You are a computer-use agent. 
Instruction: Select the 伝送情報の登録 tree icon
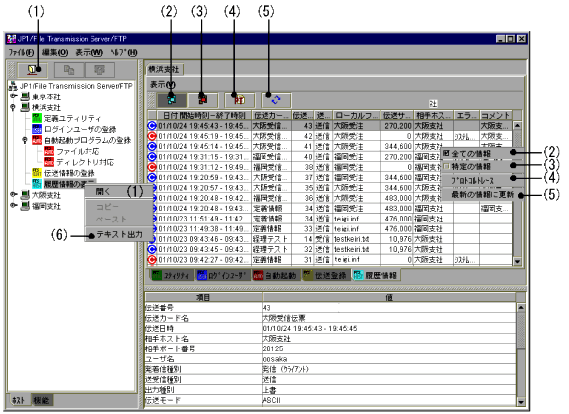pyautogui.click(x=37, y=173)
